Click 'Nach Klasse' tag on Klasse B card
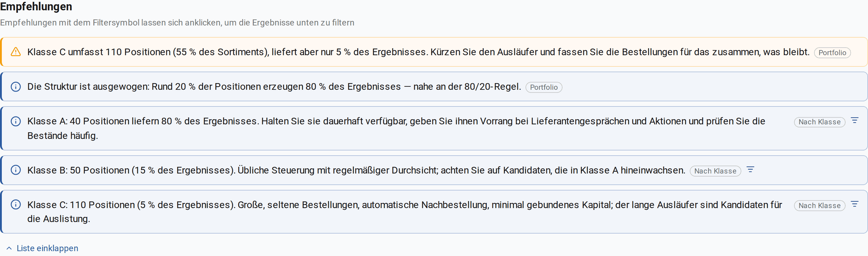The image size is (868, 256). tap(715, 171)
